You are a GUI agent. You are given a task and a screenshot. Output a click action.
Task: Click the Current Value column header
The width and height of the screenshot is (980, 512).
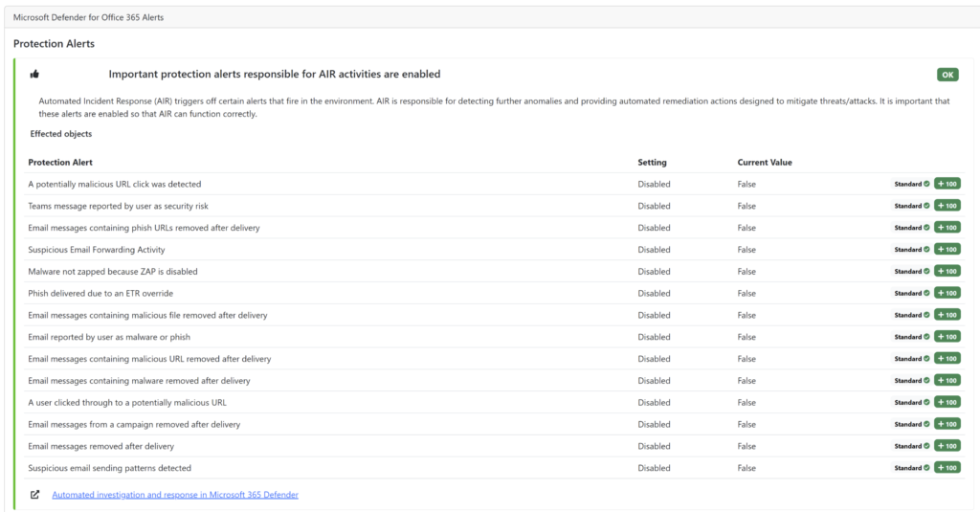(765, 163)
